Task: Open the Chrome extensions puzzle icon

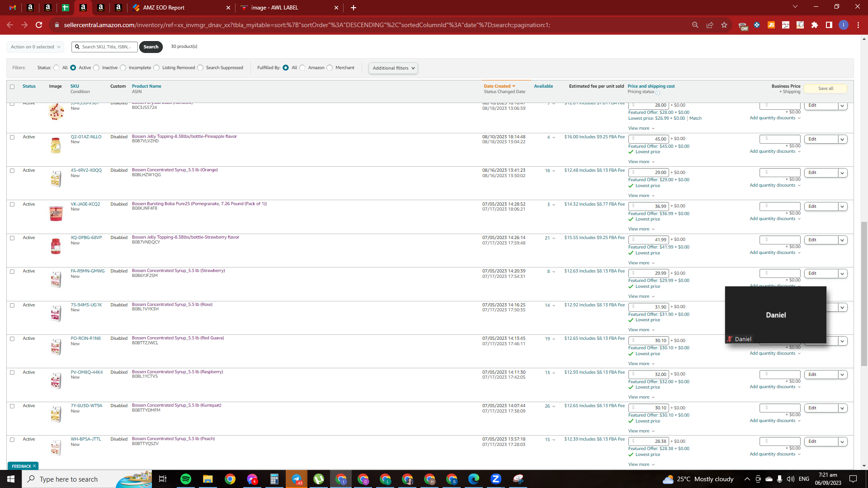Action: coord(815,25)
